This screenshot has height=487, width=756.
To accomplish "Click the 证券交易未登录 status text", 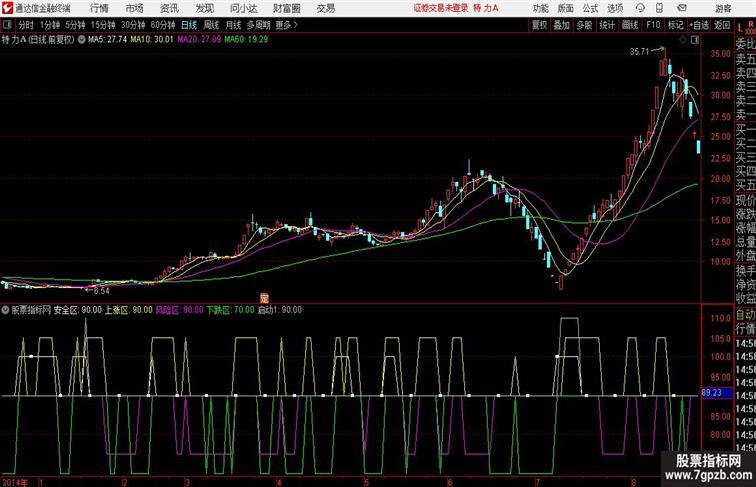I will tap(441, 8).
